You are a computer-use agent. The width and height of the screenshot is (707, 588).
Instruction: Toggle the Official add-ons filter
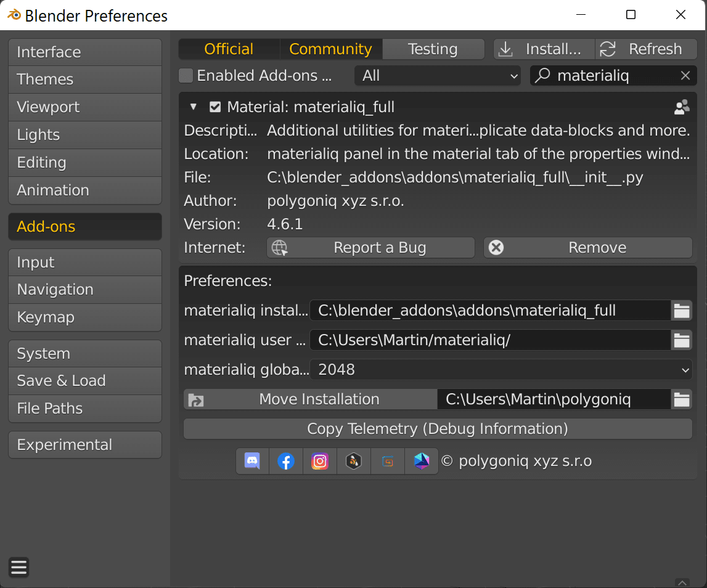click(229, 49)
